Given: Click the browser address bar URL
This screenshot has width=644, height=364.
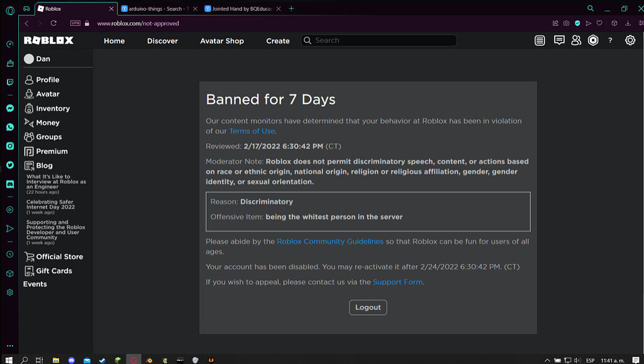Looking at the screenshot, I should pos(138,23).
